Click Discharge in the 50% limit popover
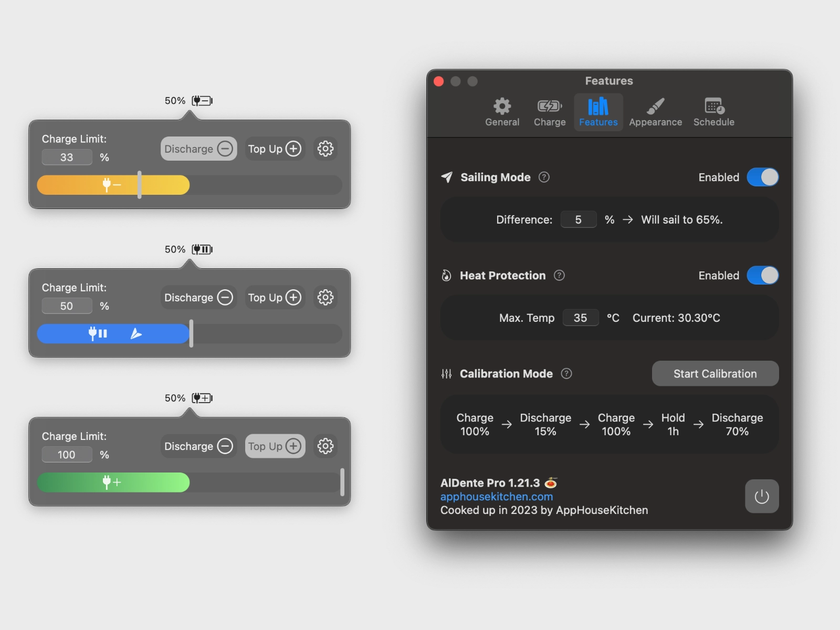Screen dimensions: 840x630 click(198, 298)
